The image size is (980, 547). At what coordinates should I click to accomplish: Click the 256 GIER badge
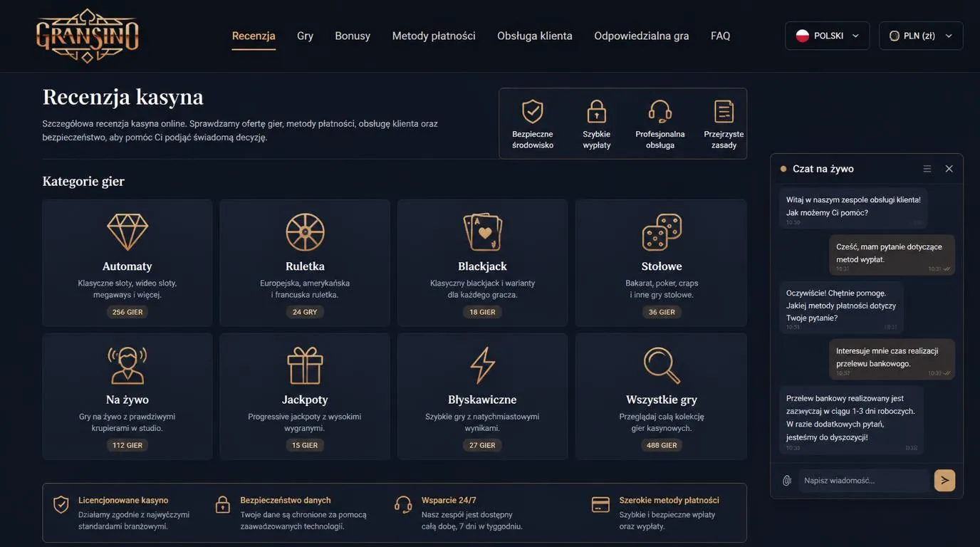(x=127, y=312)
